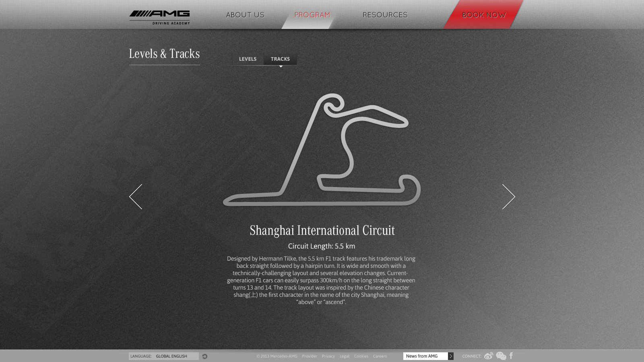The height and width of the screenshot is (362, 644).
Task: Open the Resources menu
Action: 385,15
